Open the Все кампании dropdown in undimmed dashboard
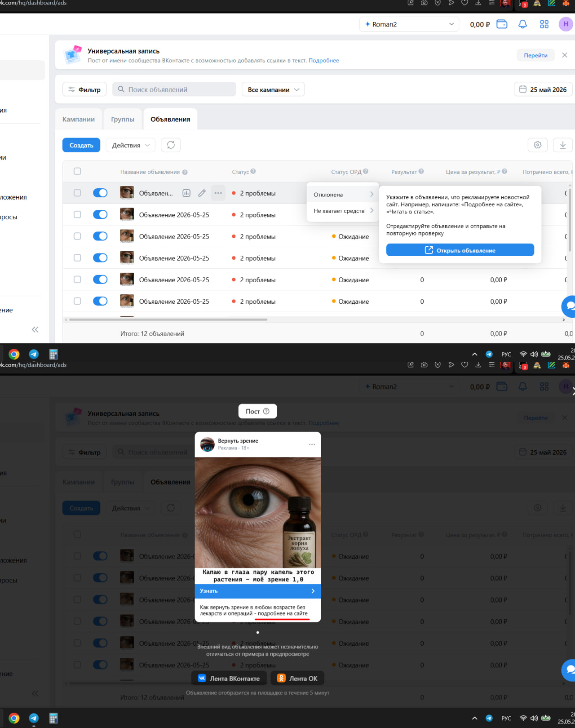 [x=273, y=89]
